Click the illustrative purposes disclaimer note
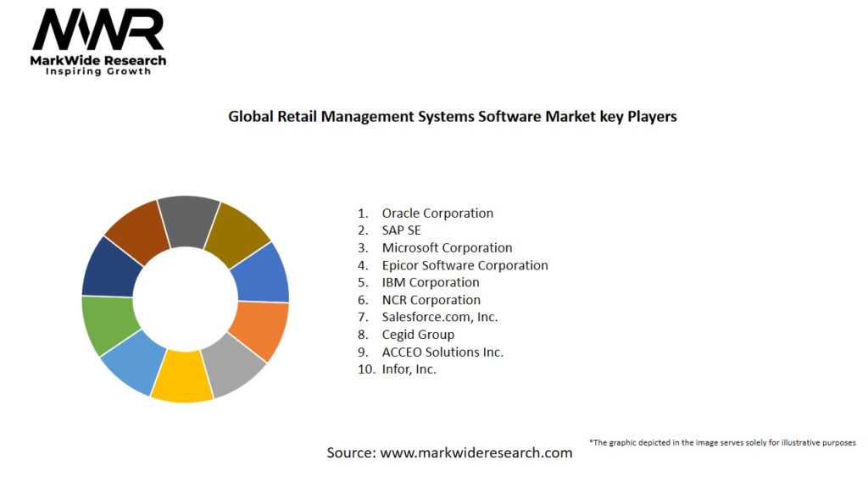Image resolution: width=868 pixels, height=488 pixels. (x=722, y=442)
